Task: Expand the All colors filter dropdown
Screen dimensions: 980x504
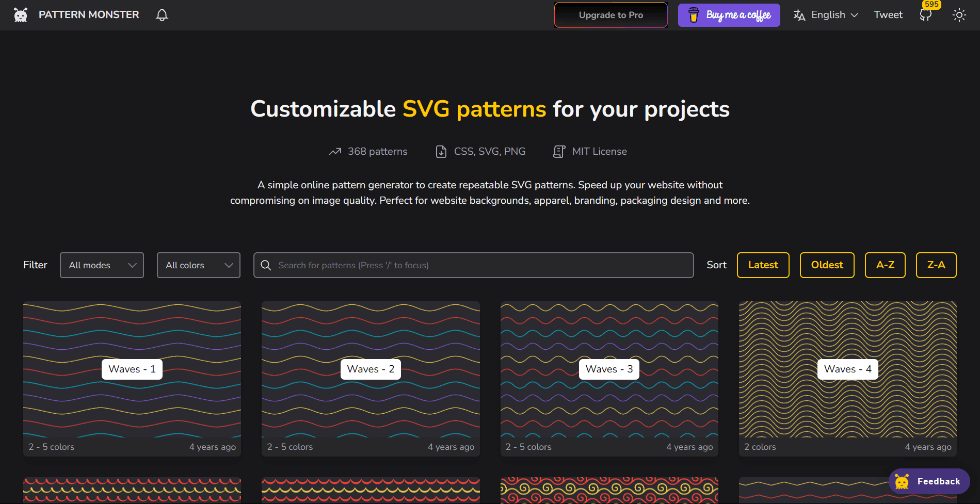Action: coord(198,265)
